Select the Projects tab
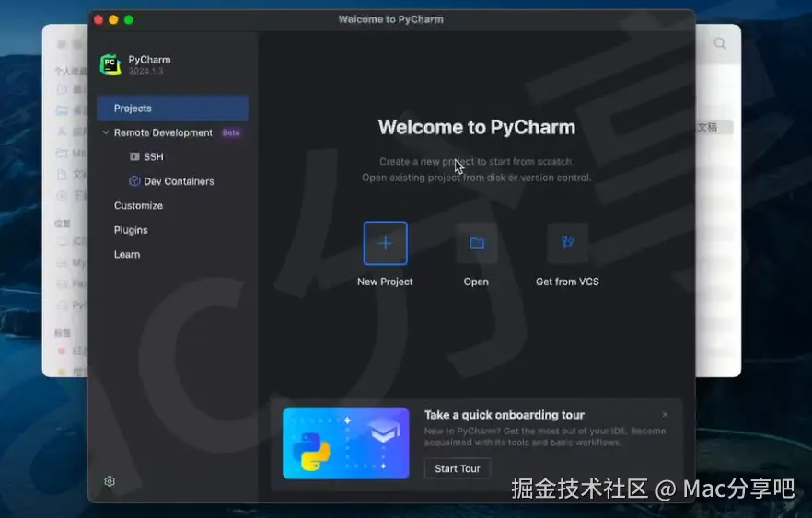Viewport: 812px width, 518px height. pos(172,109)
